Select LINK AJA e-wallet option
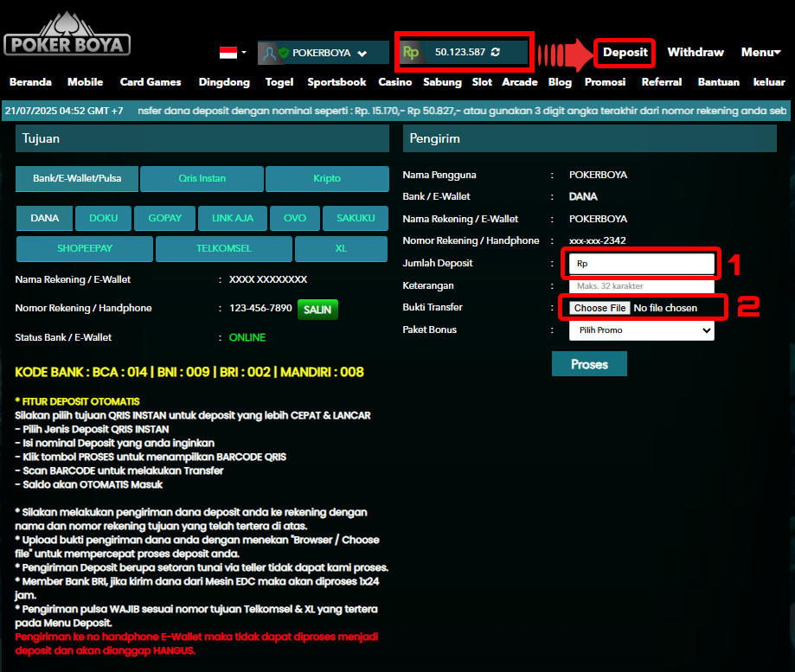 pos(232,218)
